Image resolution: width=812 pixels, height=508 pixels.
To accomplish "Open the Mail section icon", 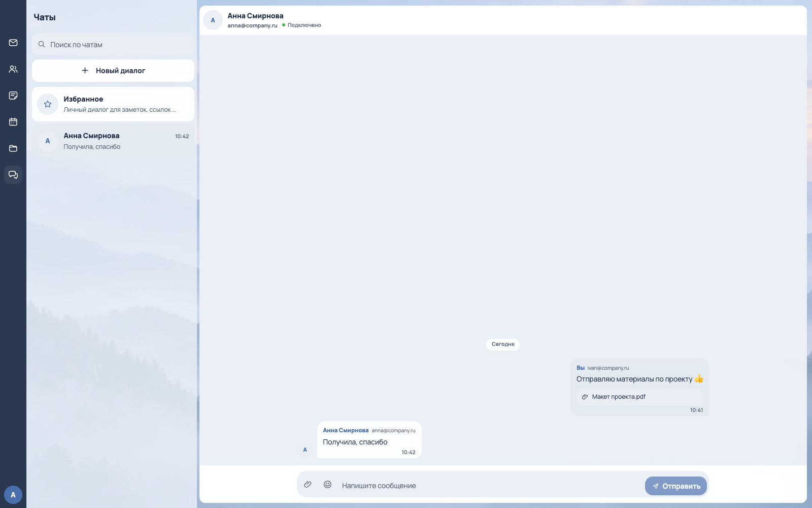I will [13, 43].
